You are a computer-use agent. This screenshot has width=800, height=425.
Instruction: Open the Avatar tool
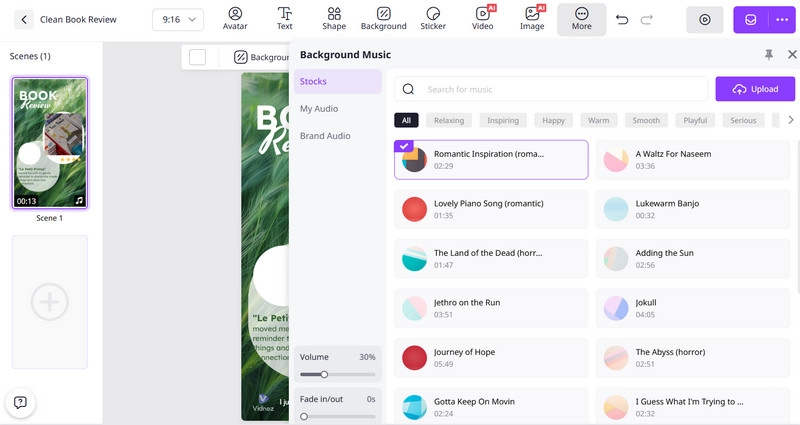235,19
